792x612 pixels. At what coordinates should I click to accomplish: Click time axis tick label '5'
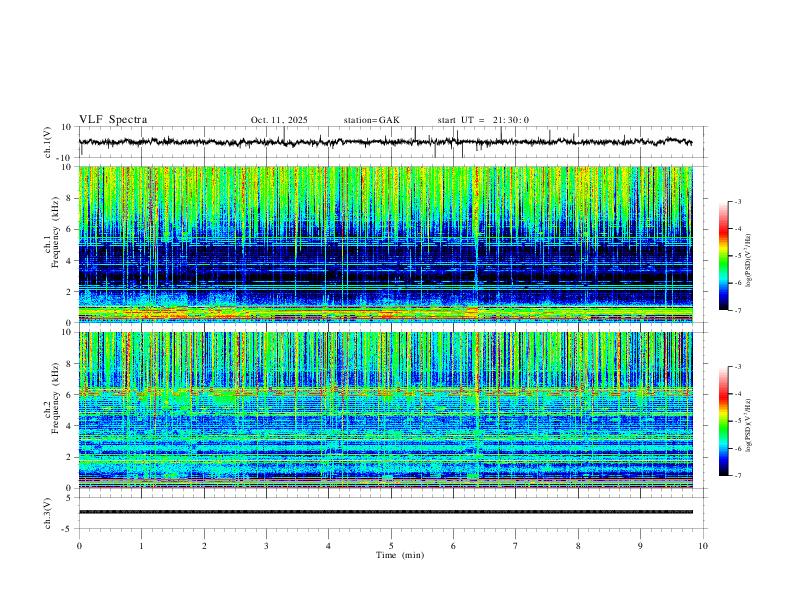(391, 546)
